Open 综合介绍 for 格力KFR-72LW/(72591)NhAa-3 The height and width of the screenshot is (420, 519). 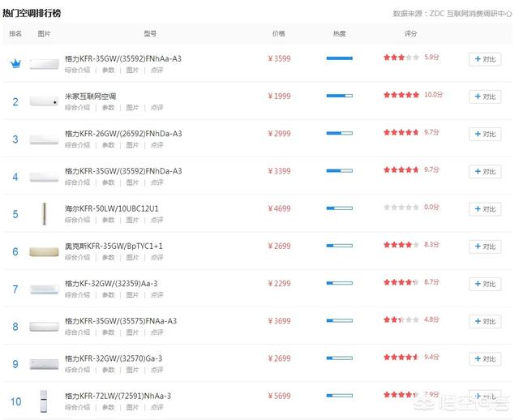77,407
